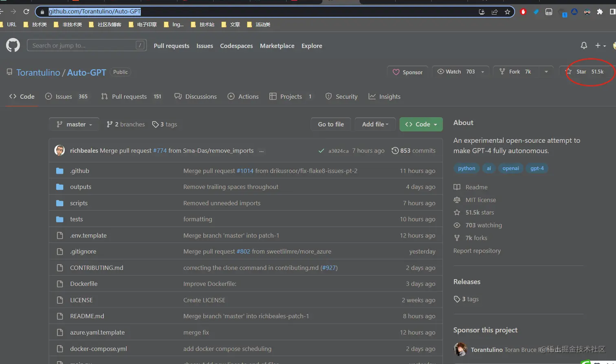View 2 branches

126,124
